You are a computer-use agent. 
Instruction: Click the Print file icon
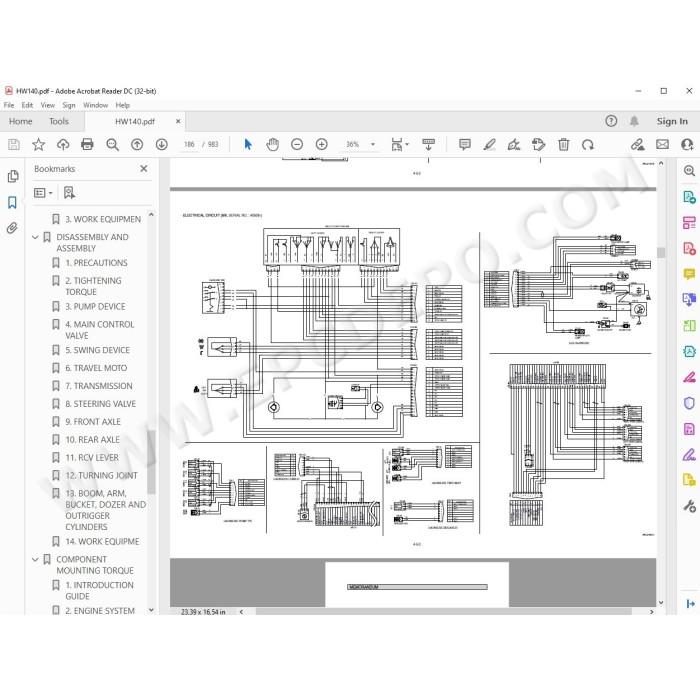click(x=88, y=144)
